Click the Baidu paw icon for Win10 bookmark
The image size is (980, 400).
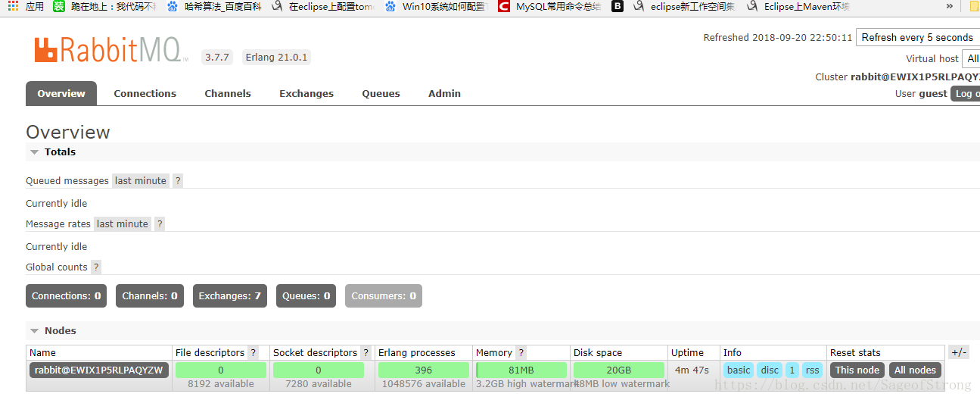pos(390,6)
